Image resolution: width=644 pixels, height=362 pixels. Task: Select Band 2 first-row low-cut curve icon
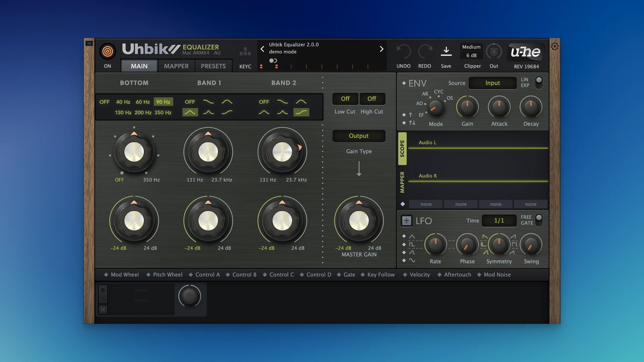(282, 102)
